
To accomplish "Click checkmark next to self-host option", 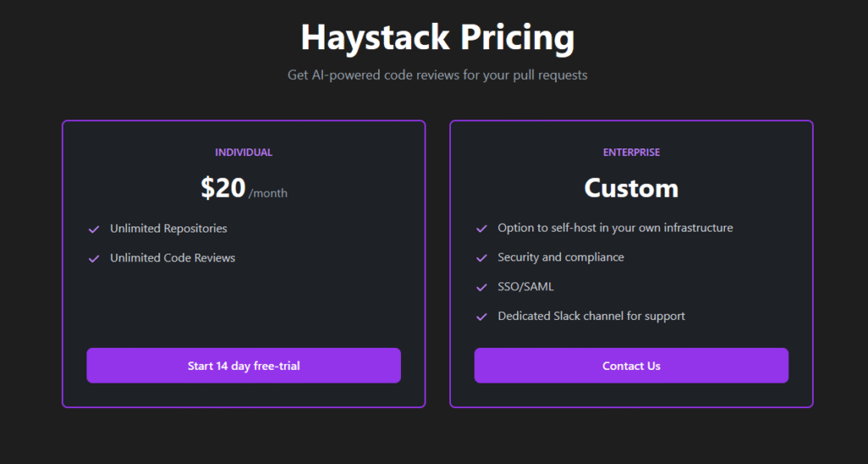I will pos(481,229).
